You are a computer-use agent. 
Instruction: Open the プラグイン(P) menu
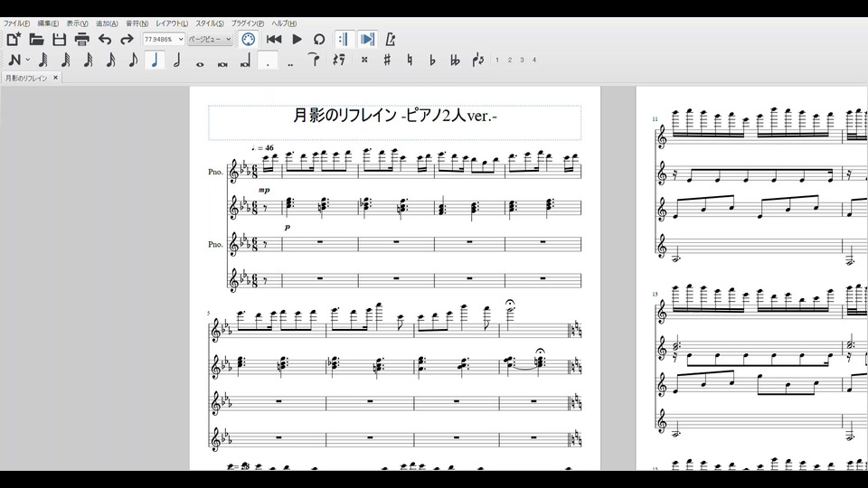[x=248, y=23]
